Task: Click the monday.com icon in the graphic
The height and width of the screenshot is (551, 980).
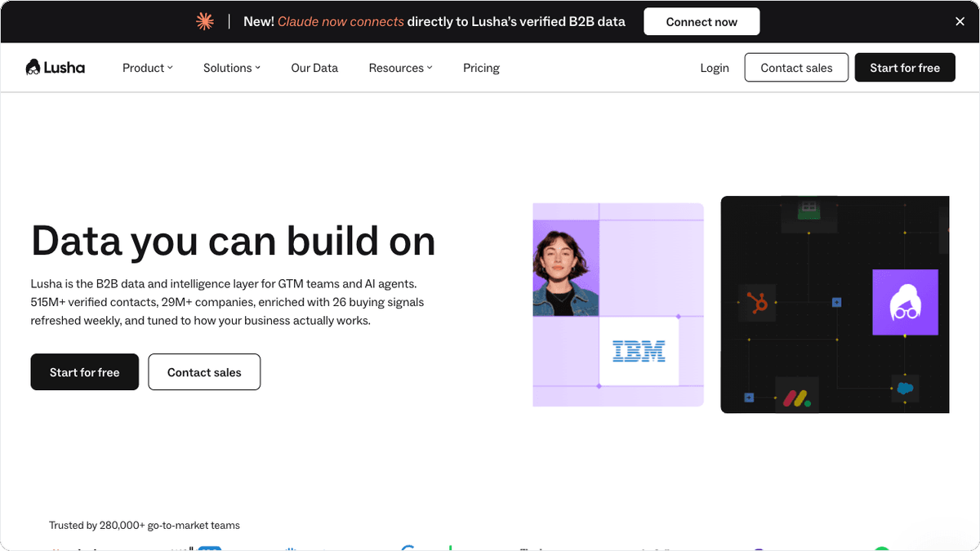Action: pos(797,398)
